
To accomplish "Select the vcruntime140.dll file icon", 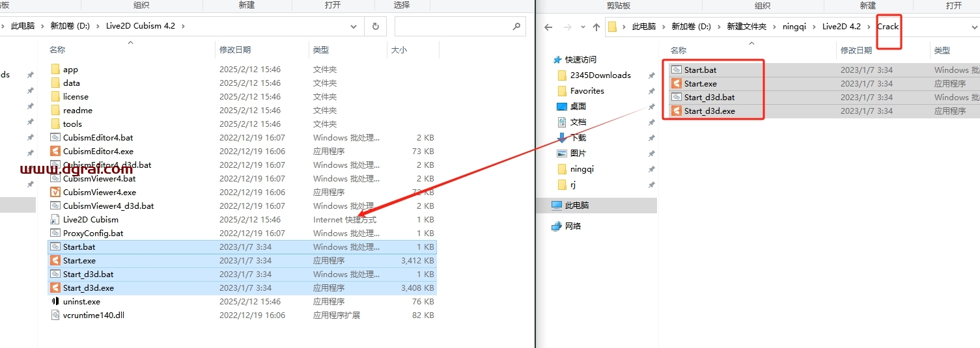I will (55, 315).
